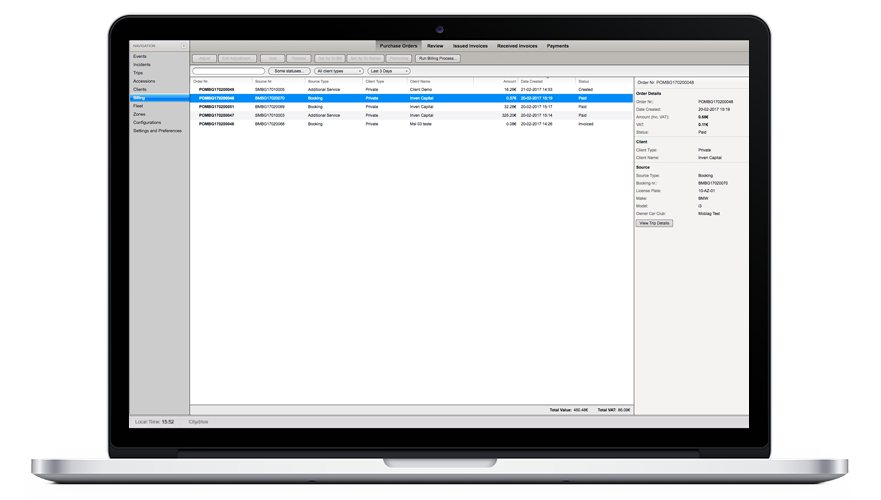
Task: Sort table by Amount column
Action: point(509,81)
